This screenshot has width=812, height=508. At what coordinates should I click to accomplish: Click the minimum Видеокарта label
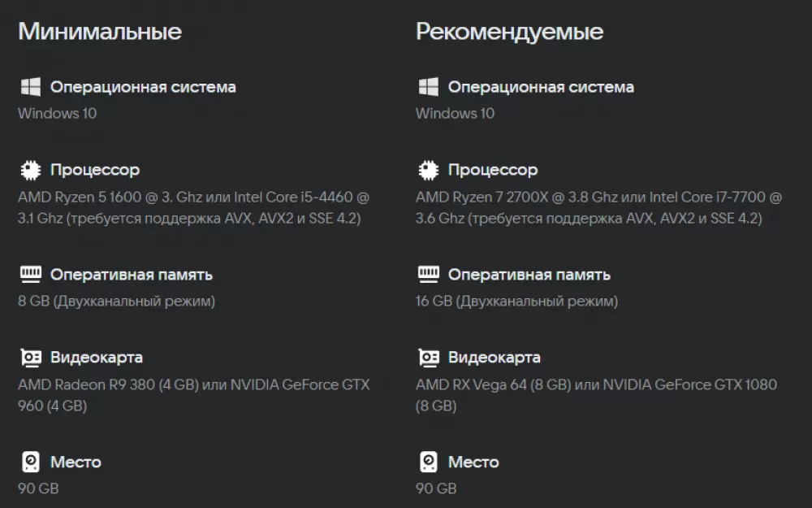[97, 358]
